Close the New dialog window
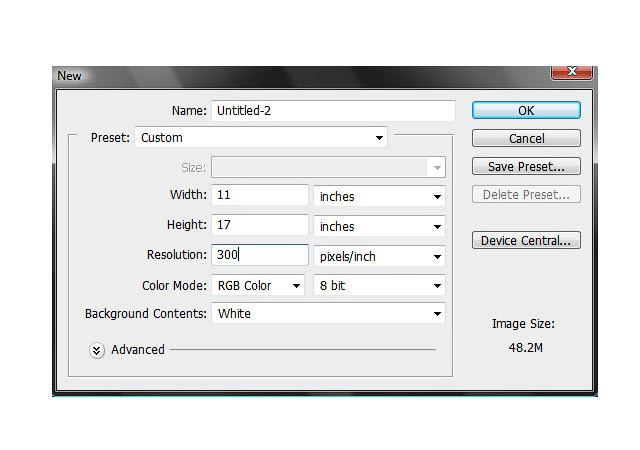The width and height of the screenshot is (640, 450). tap(571, 72)
